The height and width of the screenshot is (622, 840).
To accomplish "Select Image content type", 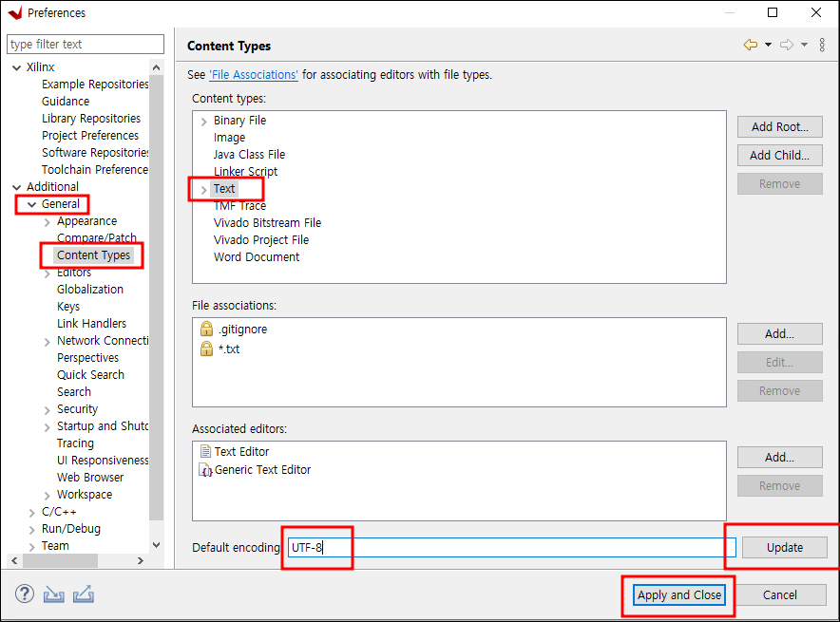I will click(x=229, y=138).
